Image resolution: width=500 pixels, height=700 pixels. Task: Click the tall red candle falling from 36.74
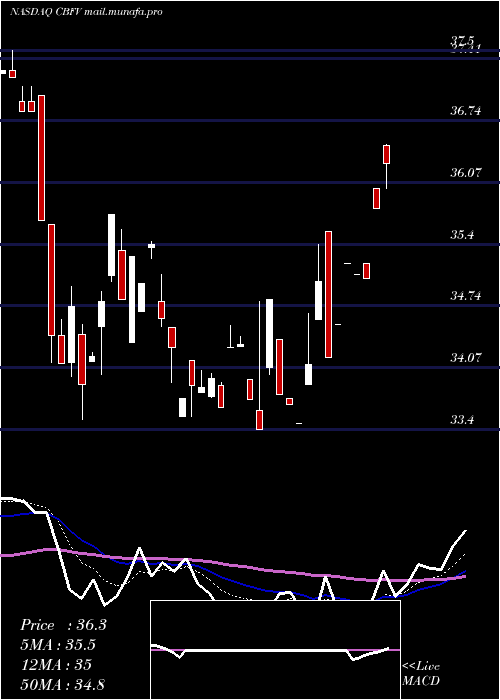pos(41,158)
